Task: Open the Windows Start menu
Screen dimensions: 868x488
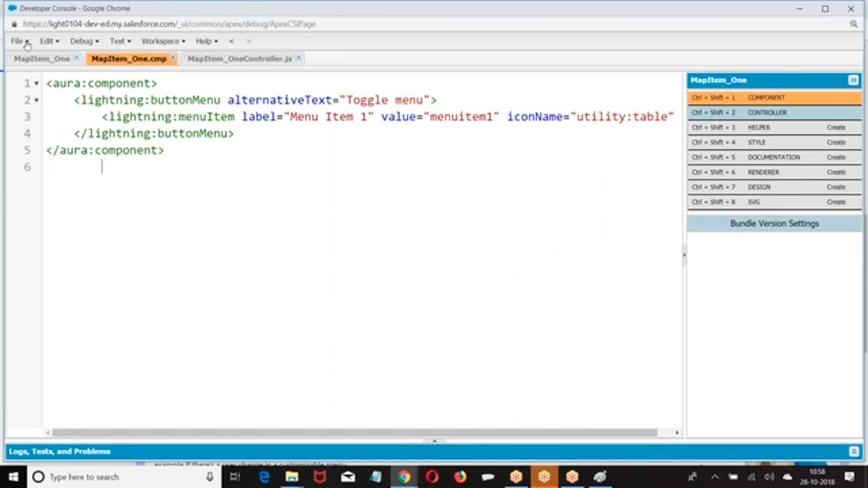Action: [14, 476]
